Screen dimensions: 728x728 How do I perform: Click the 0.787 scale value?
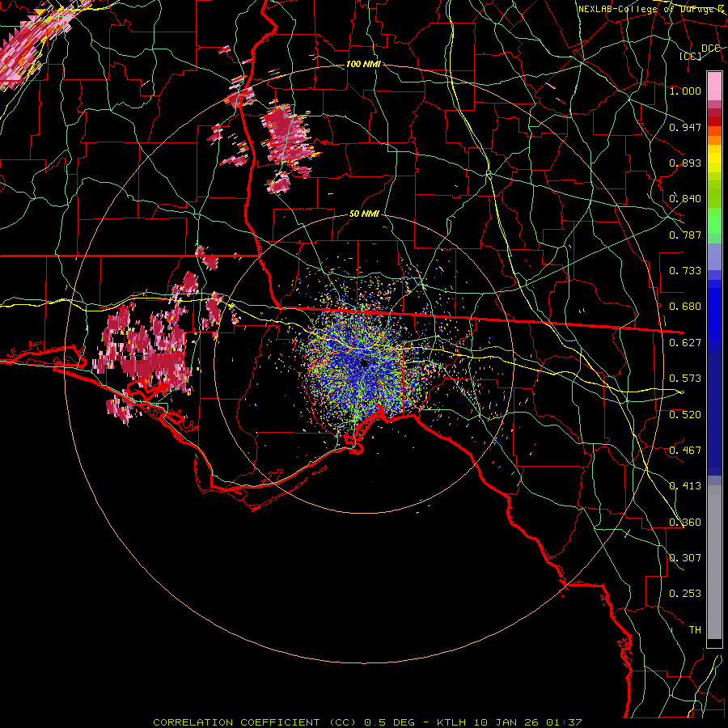pos(685,235)
